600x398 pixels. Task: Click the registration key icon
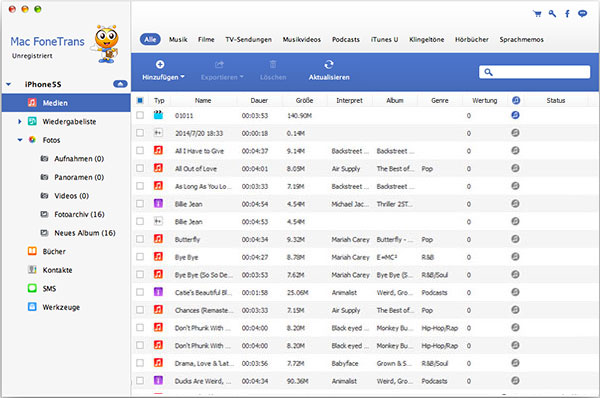click(x=552, y=14)
